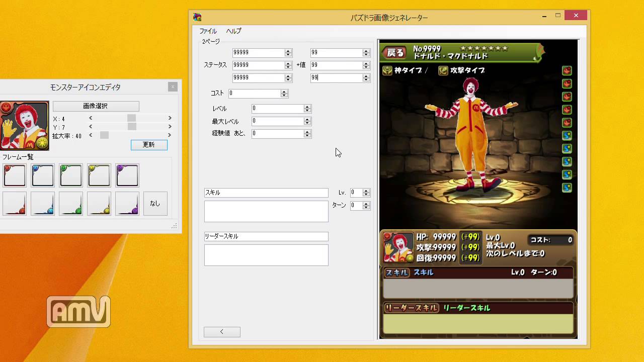Decrease the ターン spinner value
The width and height of the screenshot is (644, 362).
[x=366, y=208]
